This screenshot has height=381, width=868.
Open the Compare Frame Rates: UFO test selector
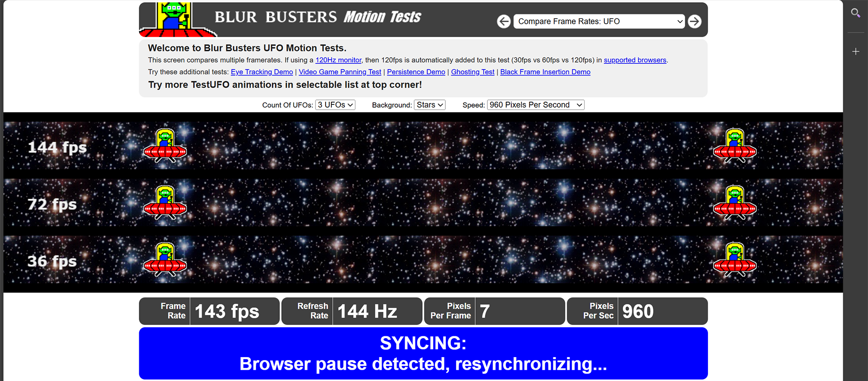pyautogui.click(x=599, y=21)
